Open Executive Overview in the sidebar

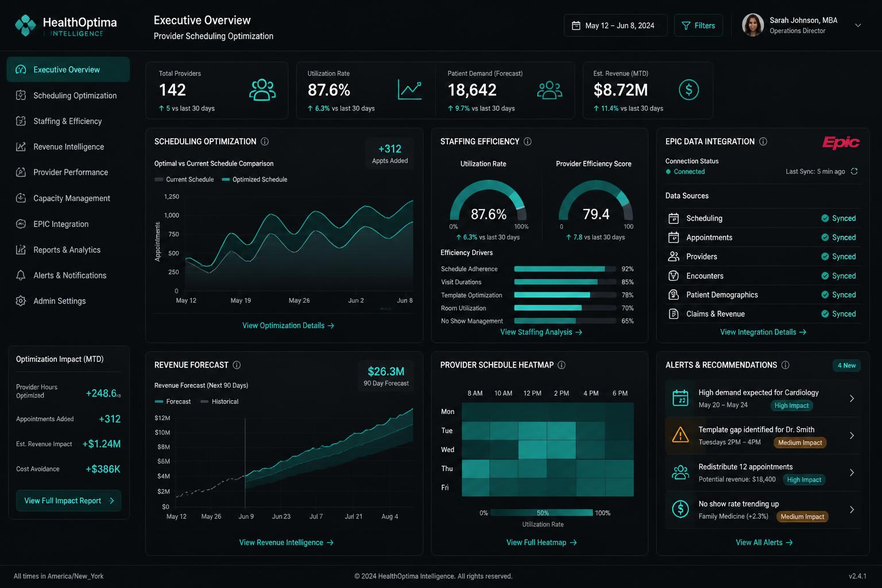tap(68, 69)
